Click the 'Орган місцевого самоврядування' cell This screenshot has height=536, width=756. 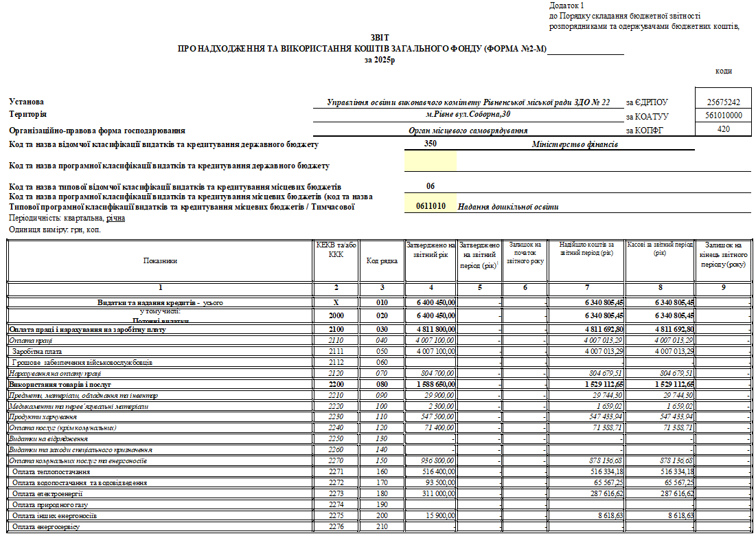click(468, 130)
